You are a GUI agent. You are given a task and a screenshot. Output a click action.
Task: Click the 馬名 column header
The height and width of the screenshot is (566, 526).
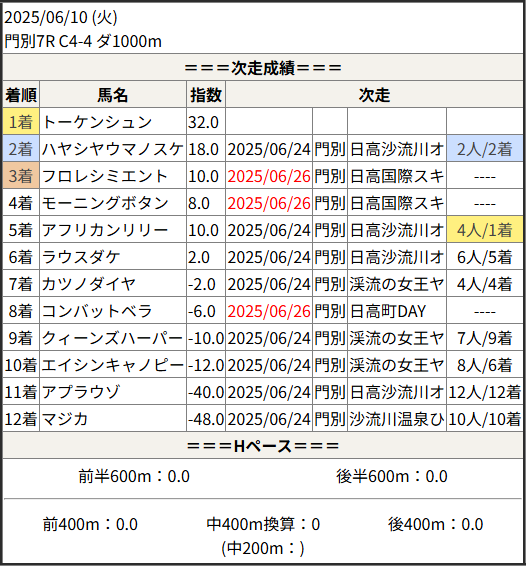(113, 95)
